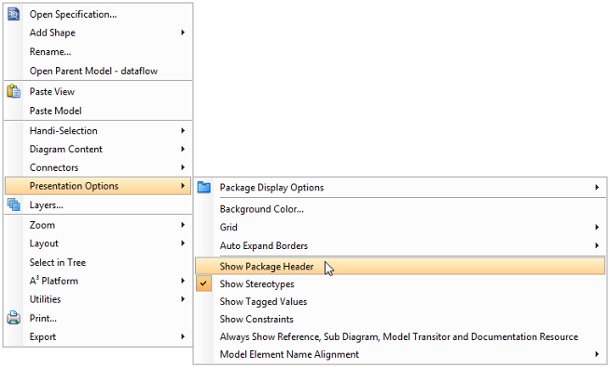The width and height of the screenshot is (610, 368).
Task: Choose Select in Tree
Action: point(98,262)
